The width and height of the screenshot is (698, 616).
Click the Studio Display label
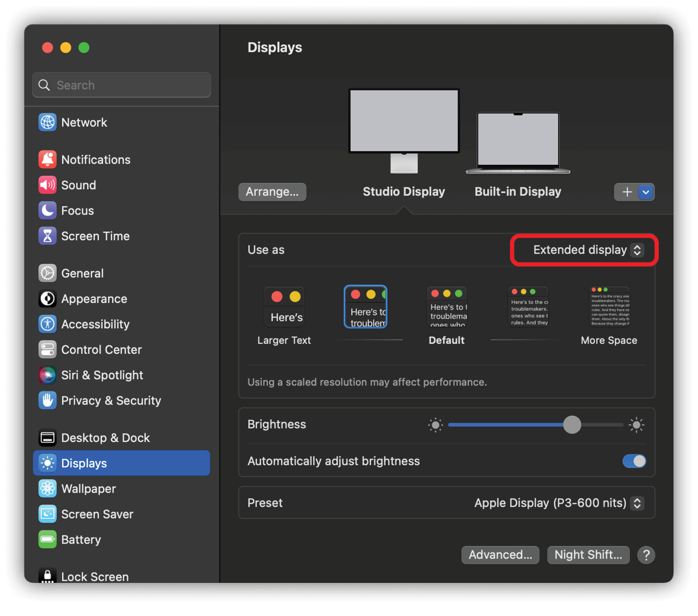tap(404, 192)
